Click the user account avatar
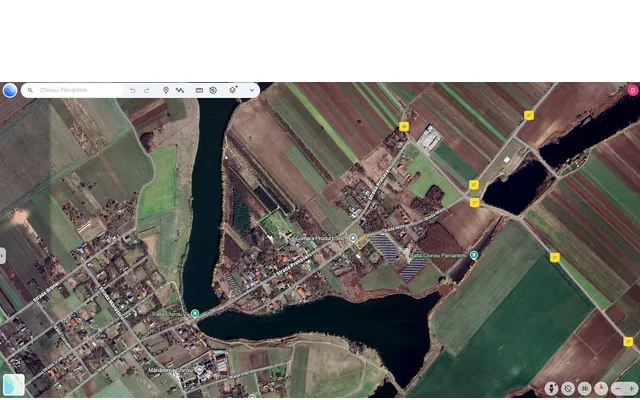 click(x=632, y=90)
